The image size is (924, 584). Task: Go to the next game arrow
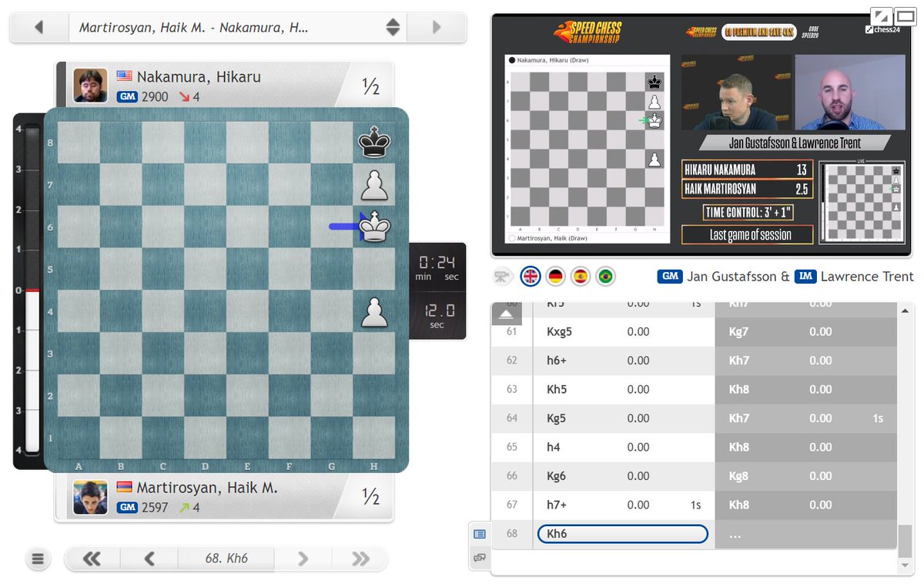click(437, 28)
